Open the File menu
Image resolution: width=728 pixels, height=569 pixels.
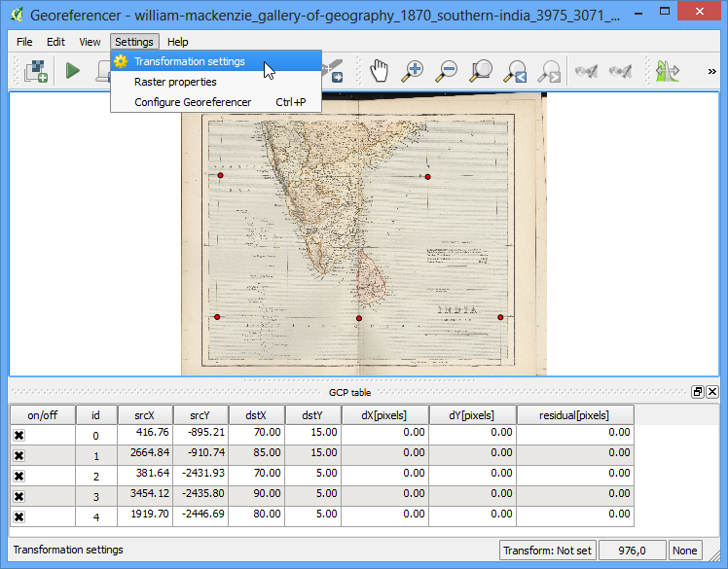(x=24, y=42)
